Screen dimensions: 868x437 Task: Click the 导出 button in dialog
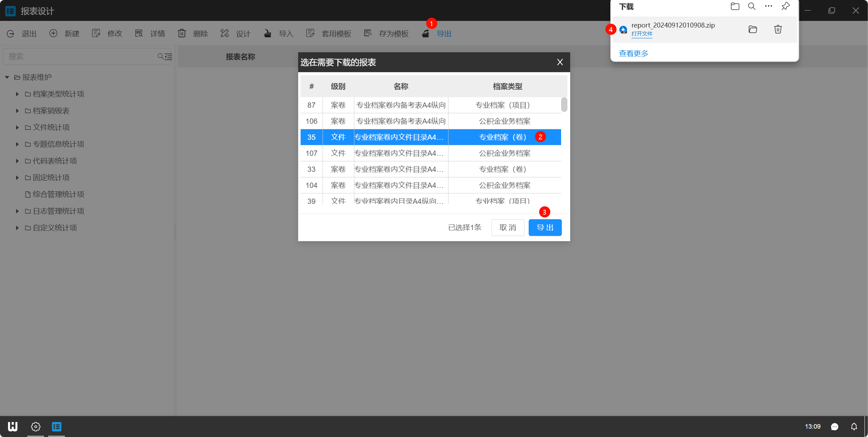(545, 228)
